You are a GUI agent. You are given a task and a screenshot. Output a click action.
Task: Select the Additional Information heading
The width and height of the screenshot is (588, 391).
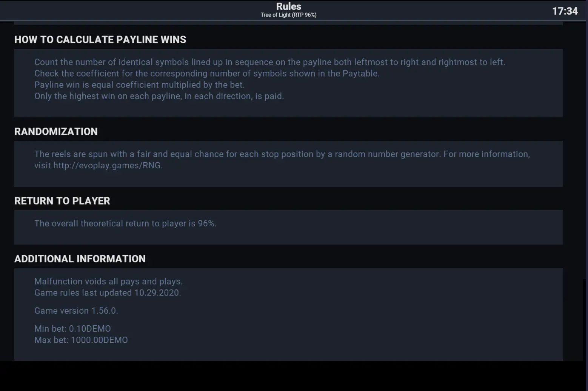point(80,259)
